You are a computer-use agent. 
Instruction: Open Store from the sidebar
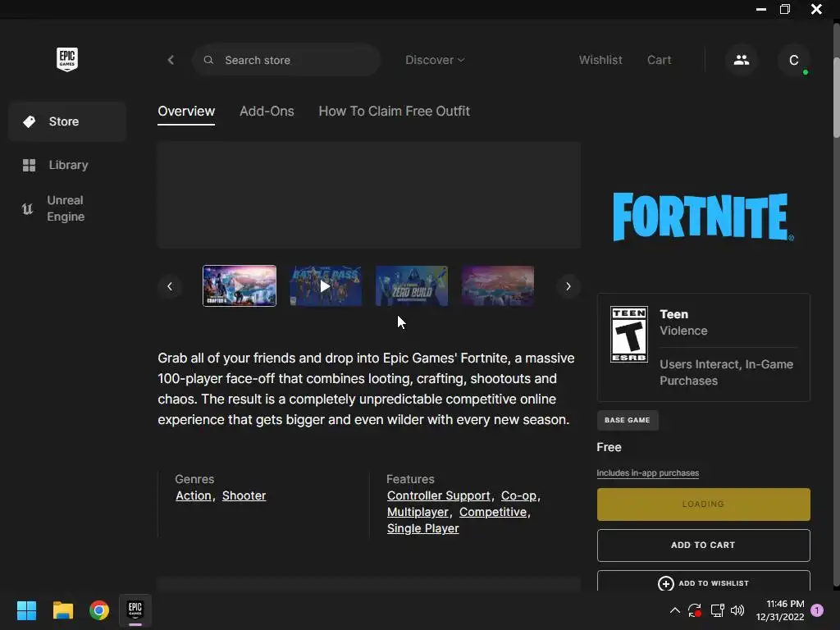(67, 121)
